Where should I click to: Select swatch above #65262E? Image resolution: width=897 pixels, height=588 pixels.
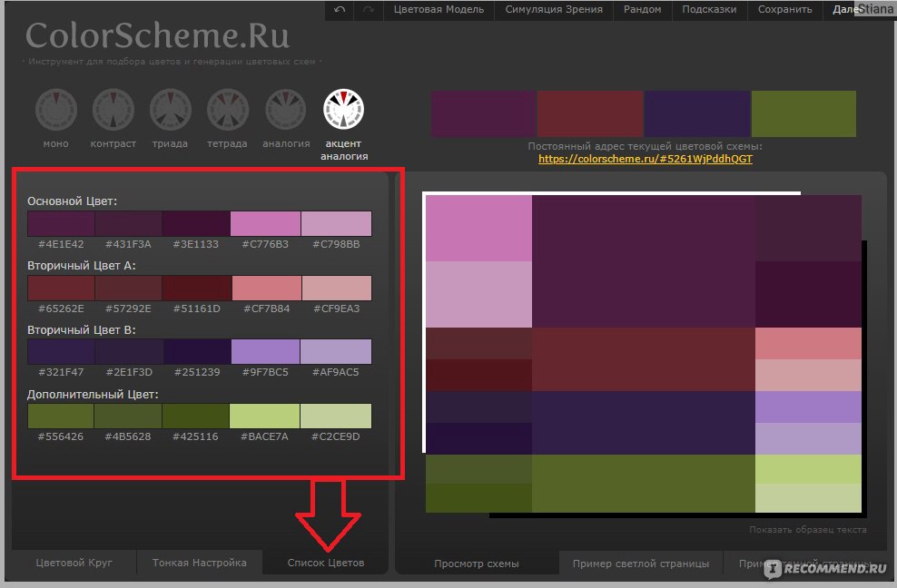click(61, 288)
